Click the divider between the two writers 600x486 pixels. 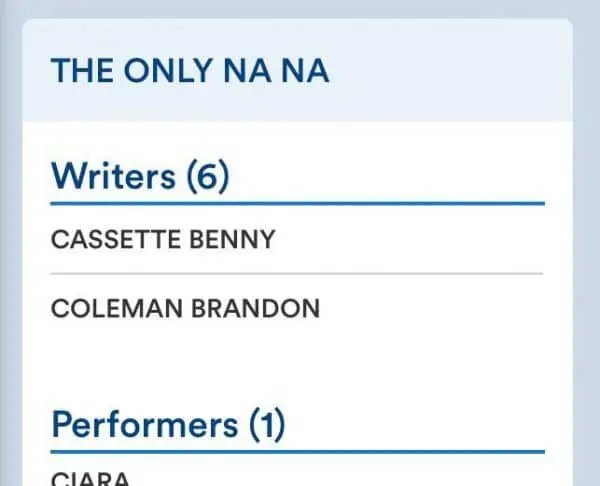point(297,273)
